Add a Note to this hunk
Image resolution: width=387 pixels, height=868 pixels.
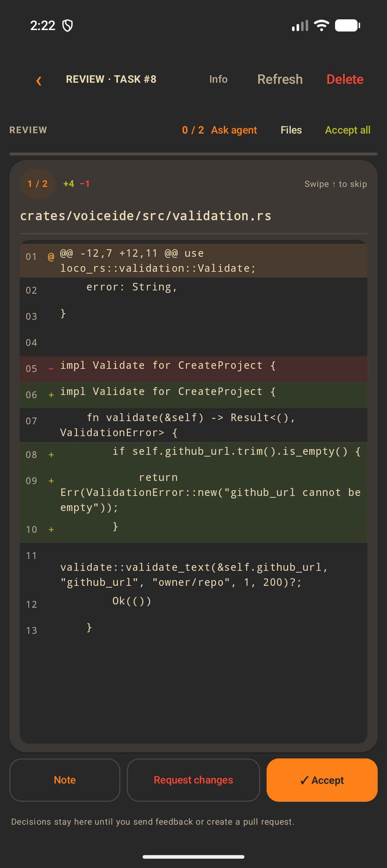coord(65,780)
